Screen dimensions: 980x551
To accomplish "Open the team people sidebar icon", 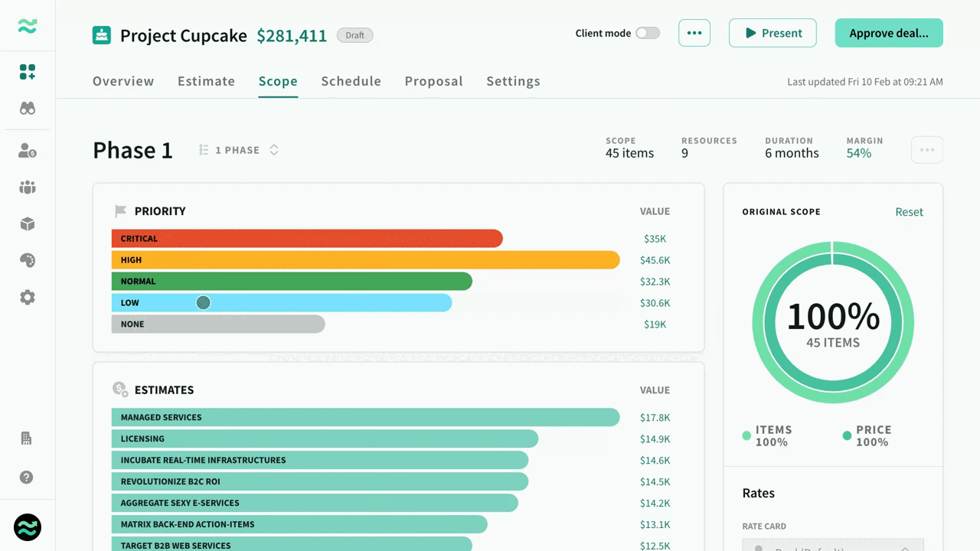I will click(28, 187).
